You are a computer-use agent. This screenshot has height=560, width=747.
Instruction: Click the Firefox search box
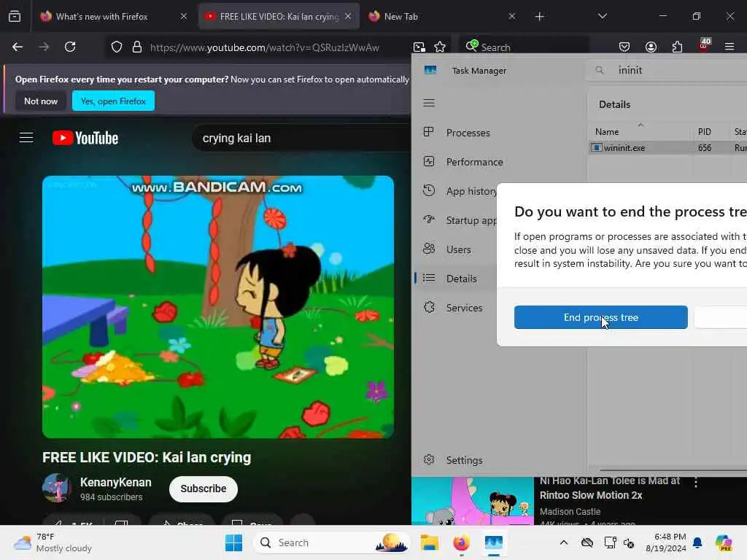(524, 47)
